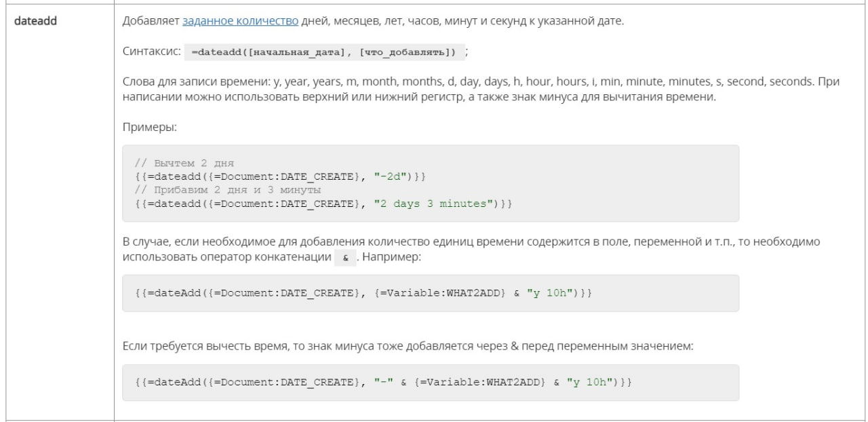
Task: Click dateadd in the "-2d" example line
Action: pos(177,176)
